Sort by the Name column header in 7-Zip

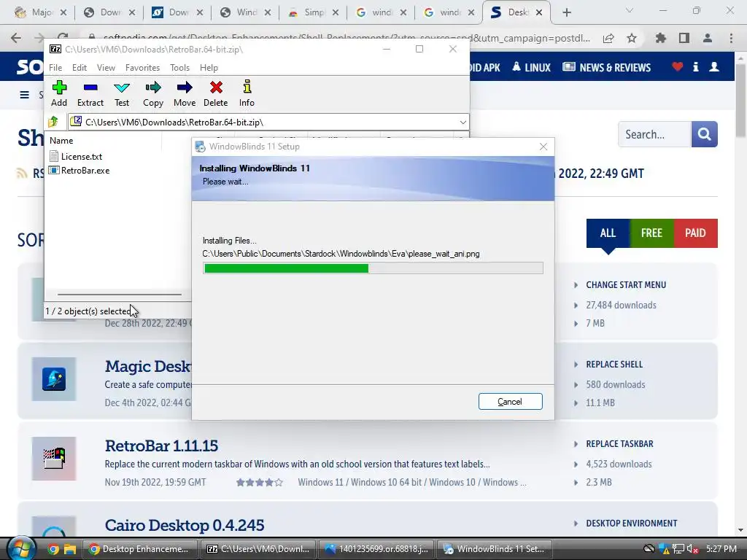(61, 141)
